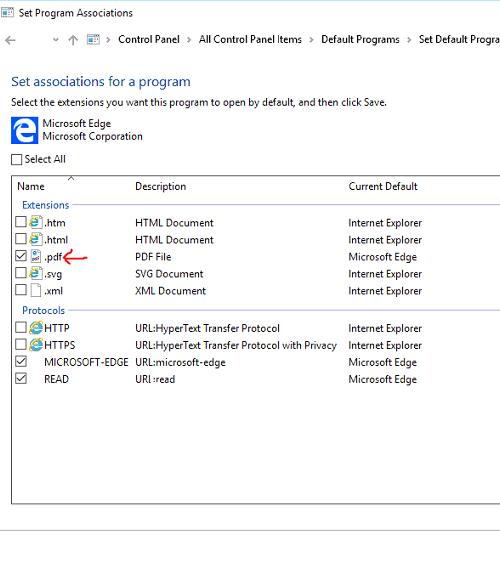Select the .html extension name
This screenshot has height=565, width=500.
56,240
